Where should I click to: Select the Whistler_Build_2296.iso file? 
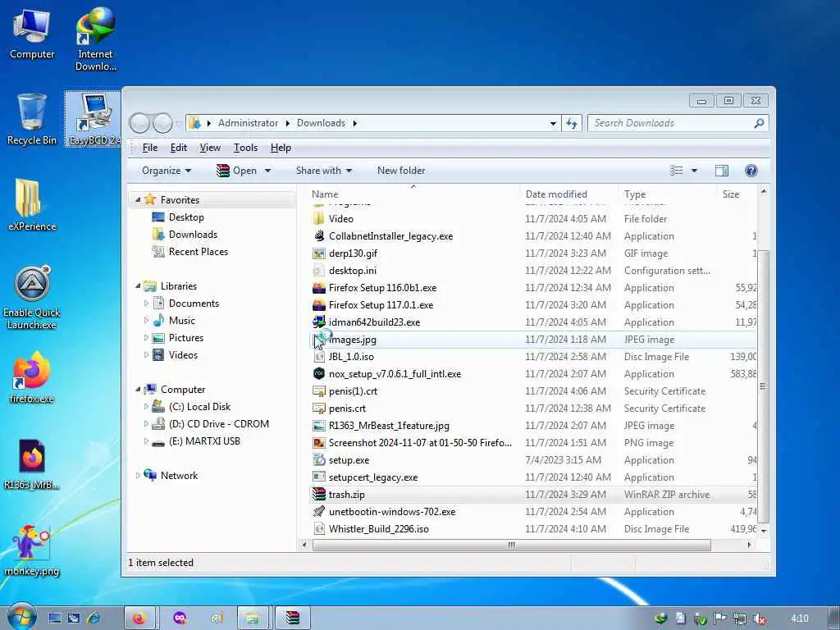(379, 529)
